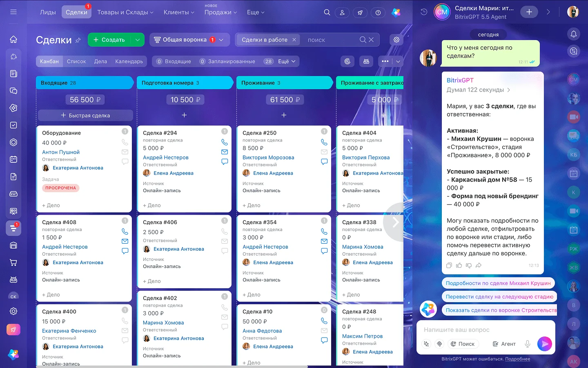Open contact Виктория Морозова link

pyautogui.click(x=268, y=157)
